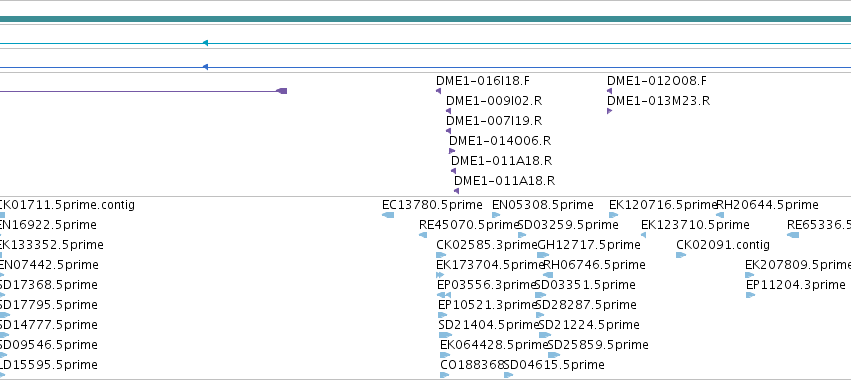This screenshot has height=380, width=851.
Task: Click the RH20644.5prime label
Action: pos(767,205)
